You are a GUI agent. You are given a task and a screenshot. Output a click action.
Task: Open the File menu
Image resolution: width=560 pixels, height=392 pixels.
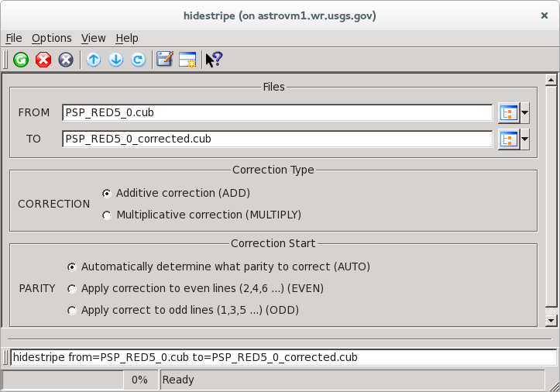pos(14,38)
